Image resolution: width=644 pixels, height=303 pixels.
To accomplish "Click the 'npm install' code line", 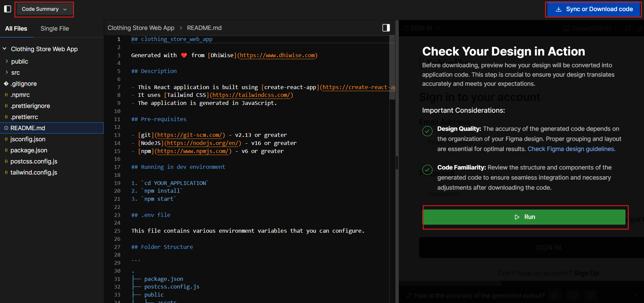I will tap(157, 191).
